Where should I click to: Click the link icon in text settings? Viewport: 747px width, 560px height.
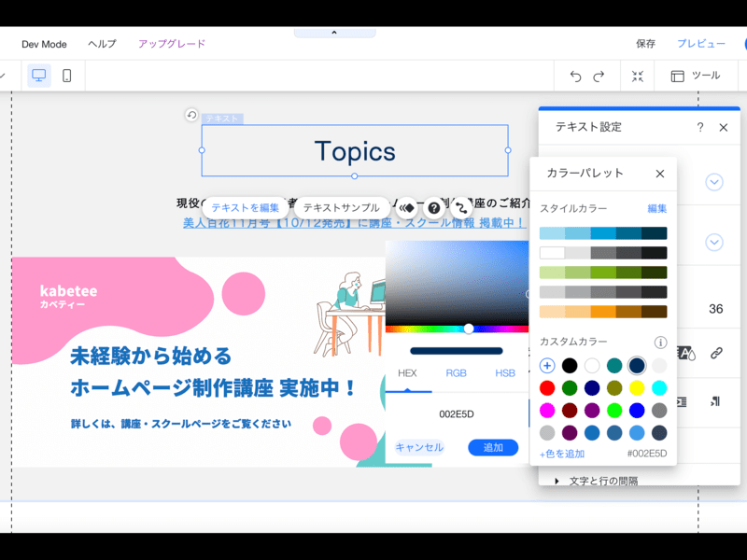(x=716, y=353)
